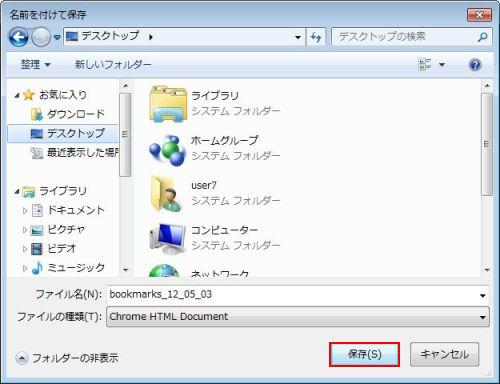Image resolution: width=500 pixels, height=384 pixels.
Task: Click the デスクトップ breadcrumb in address bar
Action: click(110, 36)
